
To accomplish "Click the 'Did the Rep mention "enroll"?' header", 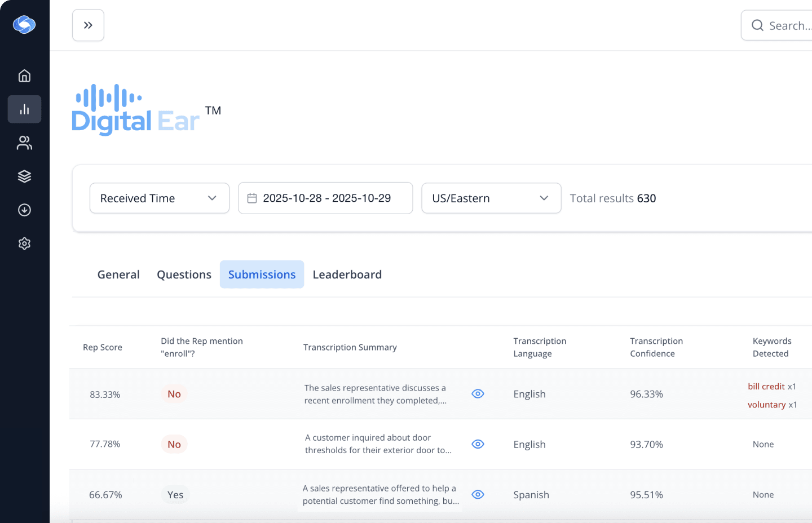I will point(202,347).
